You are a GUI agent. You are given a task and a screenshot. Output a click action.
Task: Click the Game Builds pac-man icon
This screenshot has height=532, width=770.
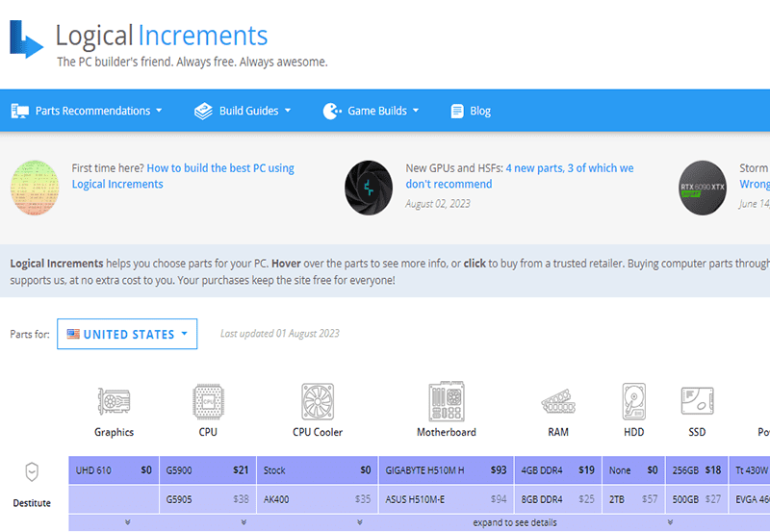(332, 111)
